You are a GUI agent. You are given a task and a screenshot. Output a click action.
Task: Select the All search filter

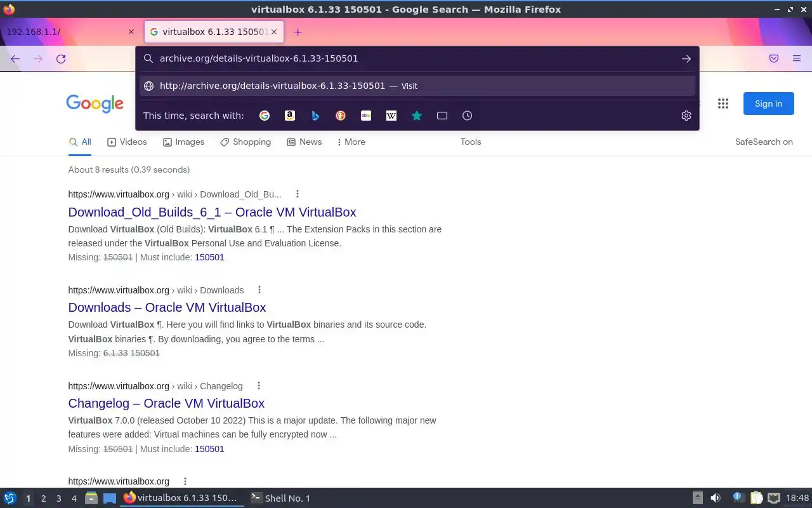coord(80,142)
